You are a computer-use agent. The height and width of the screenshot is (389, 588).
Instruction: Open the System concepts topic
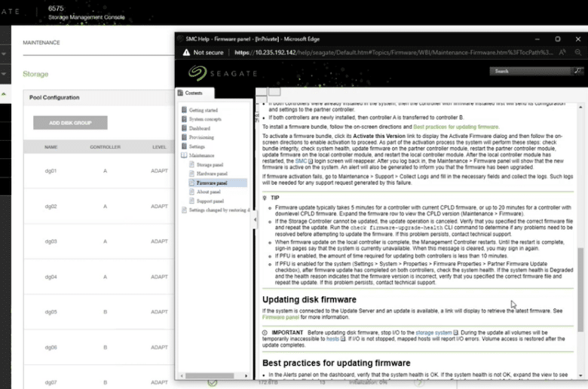[x=205, y=119]
